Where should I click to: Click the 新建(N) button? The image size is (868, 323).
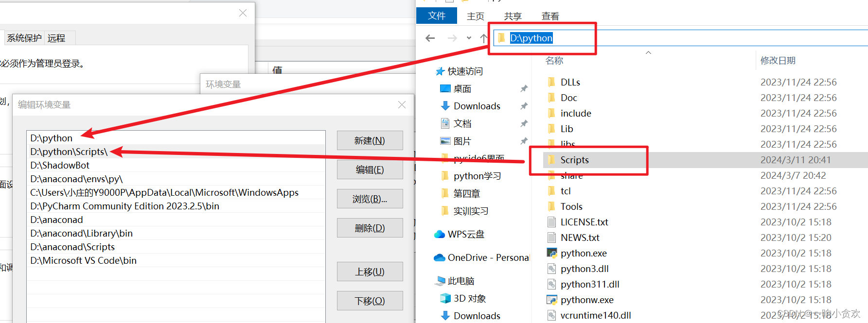[370, 140]
